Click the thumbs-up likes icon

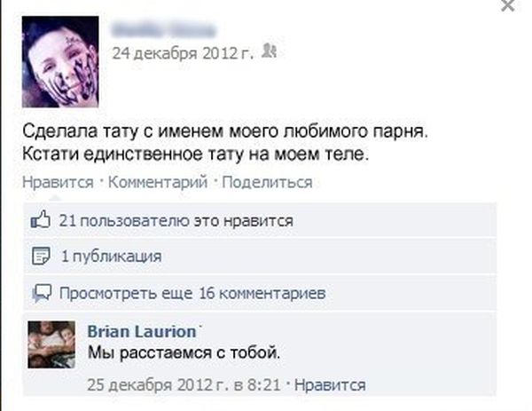[41, 219]
